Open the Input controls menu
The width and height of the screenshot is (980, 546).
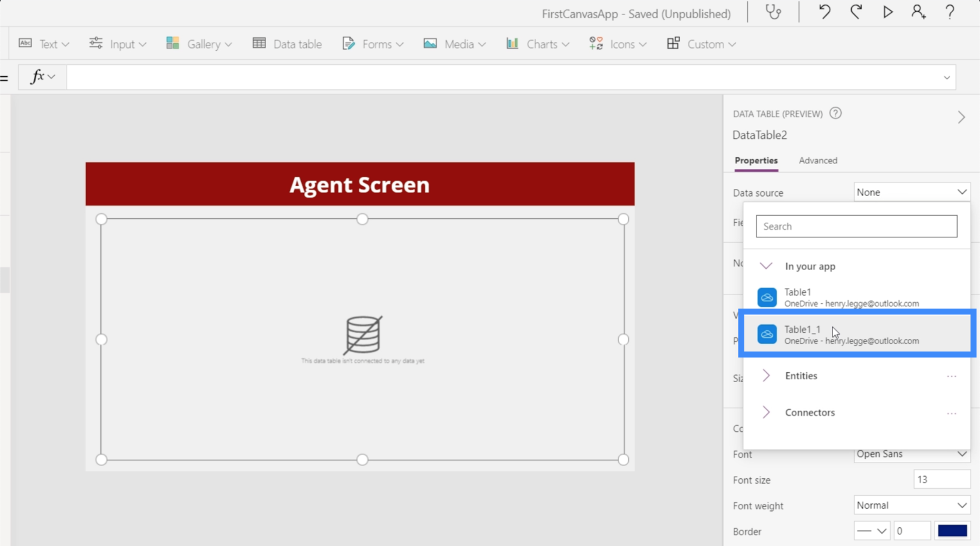coord(117,44)
